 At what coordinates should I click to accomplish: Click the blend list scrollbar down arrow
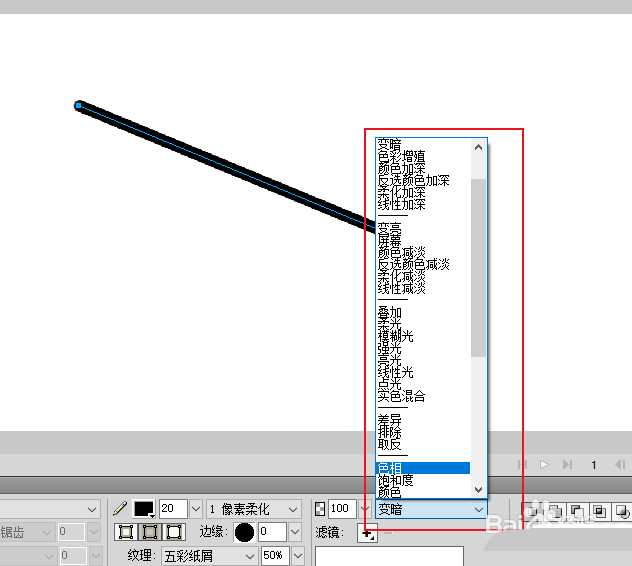coord(478,489)
